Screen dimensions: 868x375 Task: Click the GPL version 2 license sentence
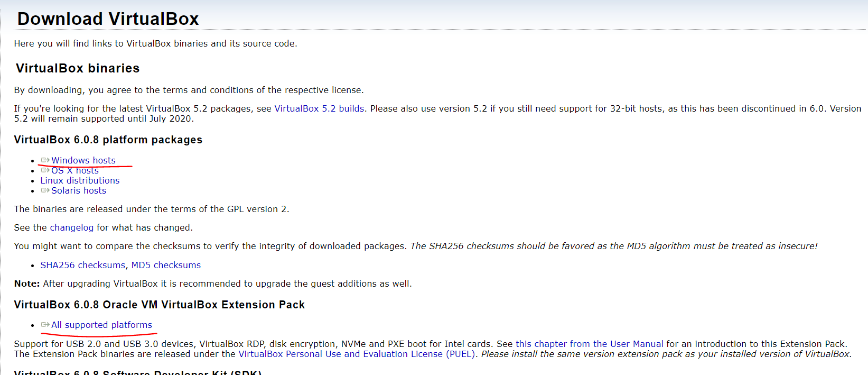tap(152, 209)
